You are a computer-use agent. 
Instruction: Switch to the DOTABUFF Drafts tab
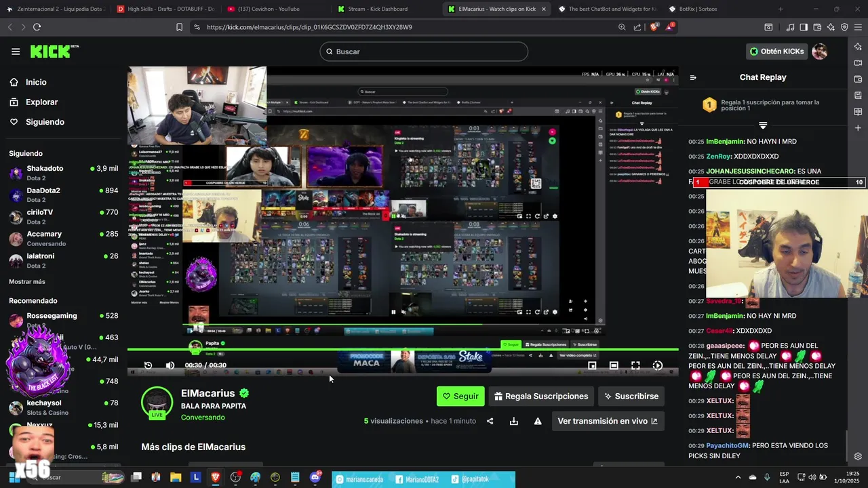pyautogui.click(x=165, y=9)
